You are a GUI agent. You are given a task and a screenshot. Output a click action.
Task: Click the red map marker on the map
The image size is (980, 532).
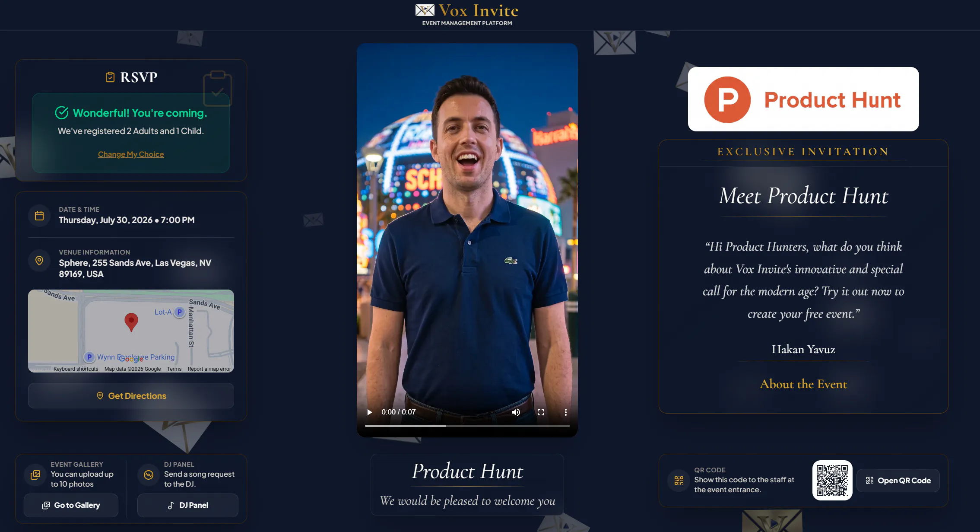tap(131, 322)
